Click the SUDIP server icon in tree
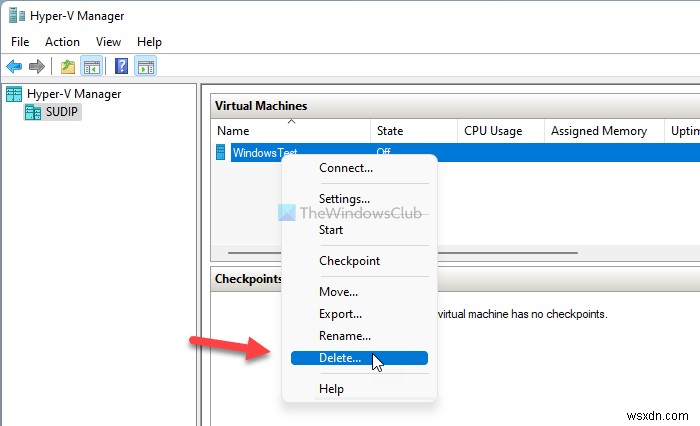 pos(33,112)
